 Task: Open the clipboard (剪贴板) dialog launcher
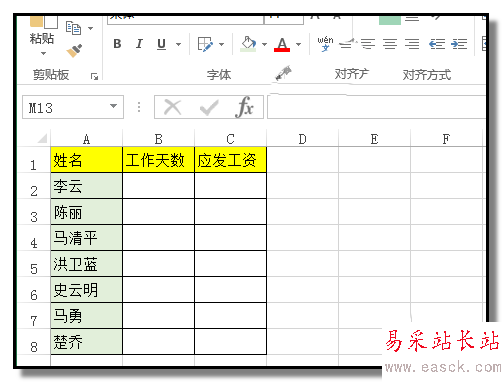pyautogui.click(x=94, y=77)
